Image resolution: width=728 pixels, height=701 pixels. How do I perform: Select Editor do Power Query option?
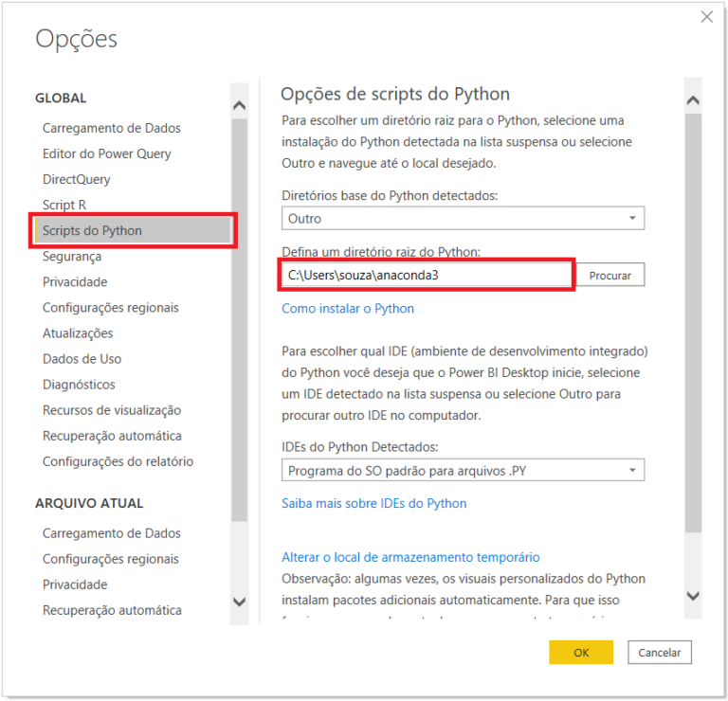click(107, 153)
